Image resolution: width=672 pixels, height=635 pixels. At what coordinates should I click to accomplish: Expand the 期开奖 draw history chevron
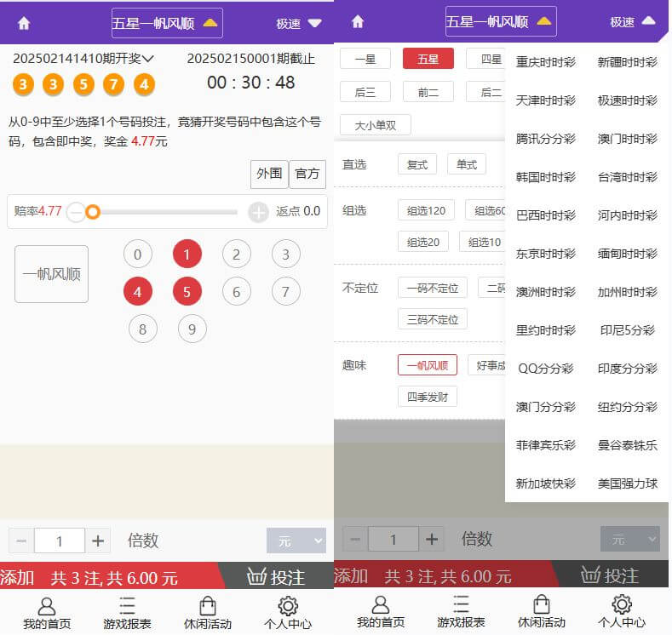pos(148,59)
